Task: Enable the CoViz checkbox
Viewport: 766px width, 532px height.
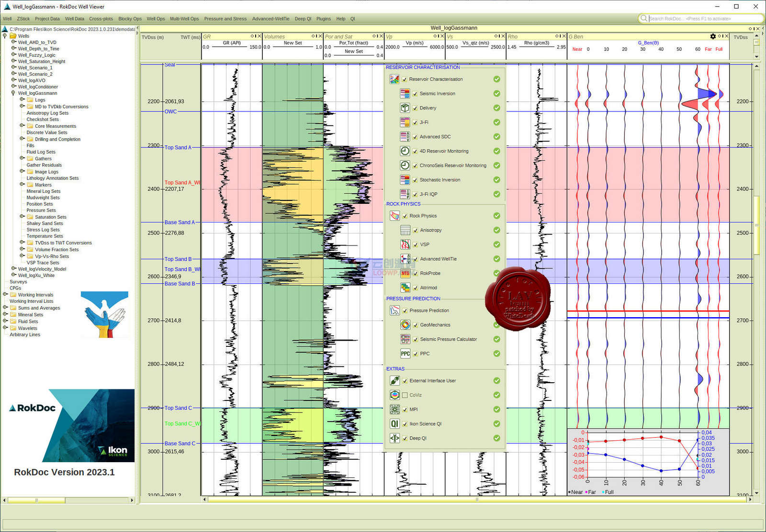Action: point(405,395)
